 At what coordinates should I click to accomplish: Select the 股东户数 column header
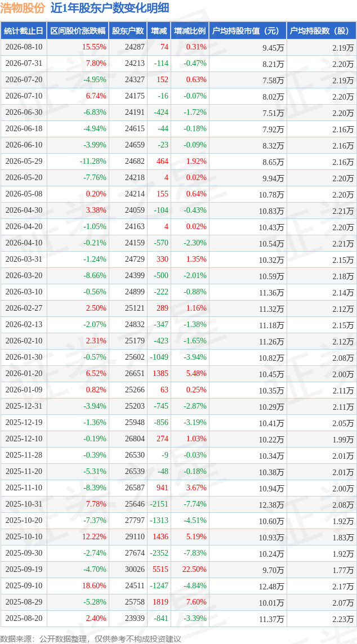(128, 30)
